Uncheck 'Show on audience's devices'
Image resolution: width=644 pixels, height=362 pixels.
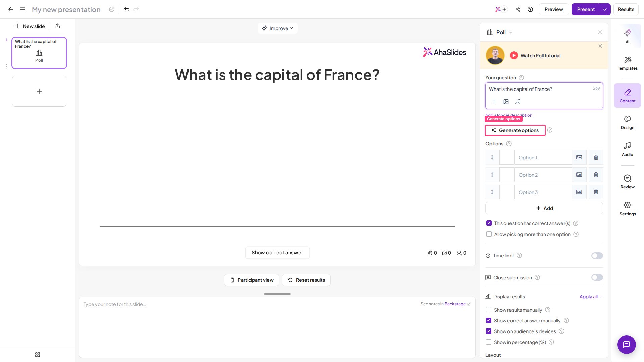(489, 331)
